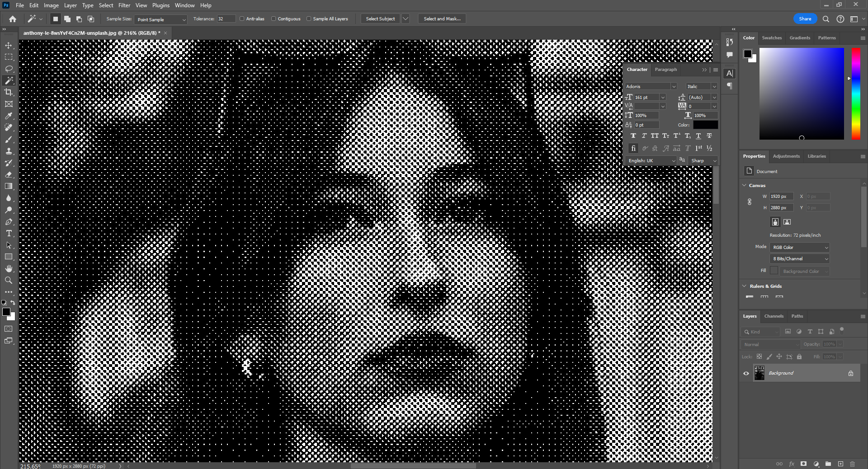This screenshot has height=469, width=868.
Task: Select the Eyedropper tool
Action: pos(9,116)
